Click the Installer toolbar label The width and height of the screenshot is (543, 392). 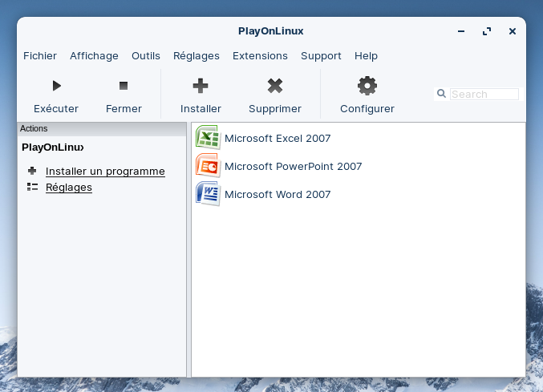point(201,109)
